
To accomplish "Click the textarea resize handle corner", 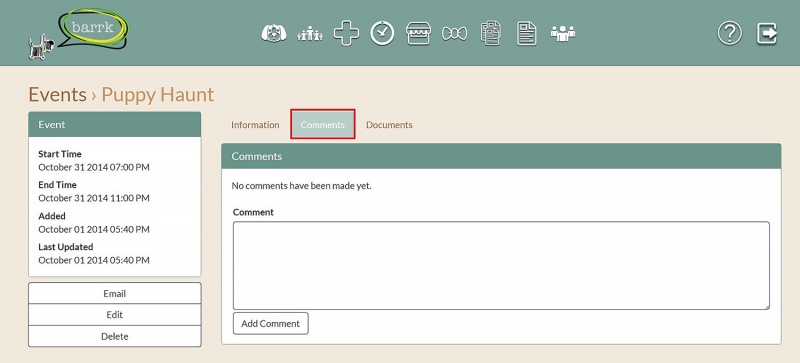I will point(766,306).
